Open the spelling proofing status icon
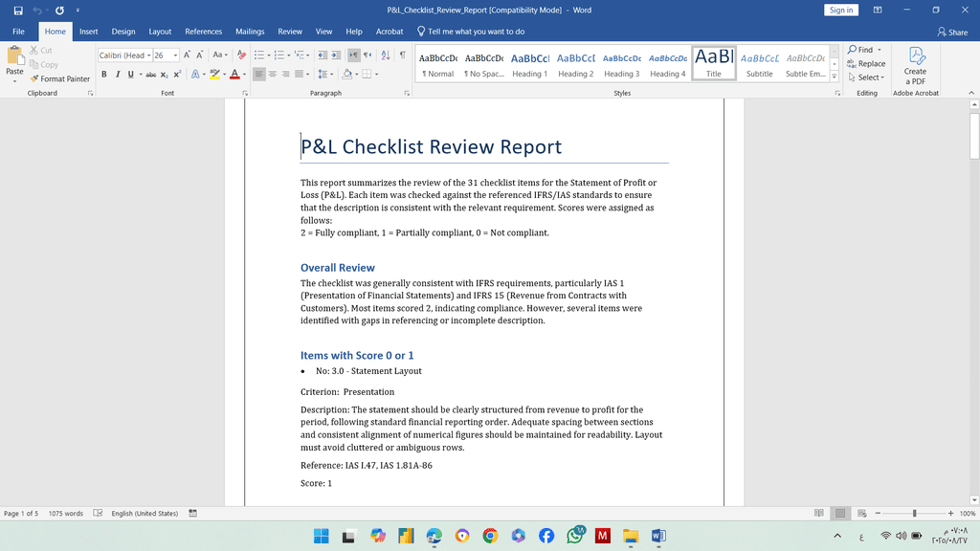Image resolution: width=980 pixels, height=551 pixels. tap(99, 513)
